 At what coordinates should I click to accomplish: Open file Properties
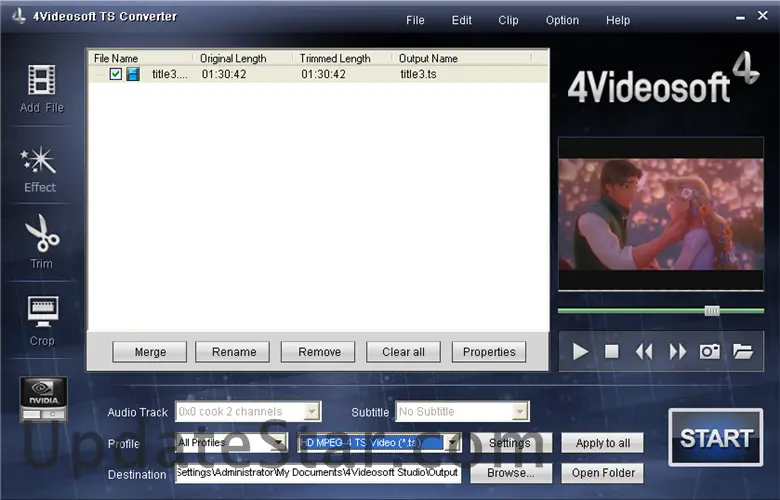(489, 352)
